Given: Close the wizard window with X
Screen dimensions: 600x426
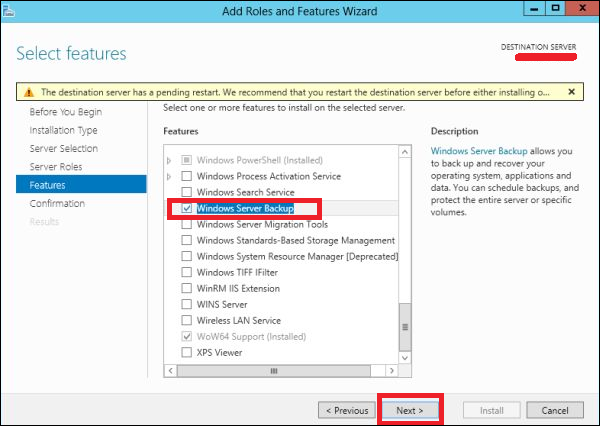Looking at the screenshot, I should pyautogui.click(x=582, y=9).
